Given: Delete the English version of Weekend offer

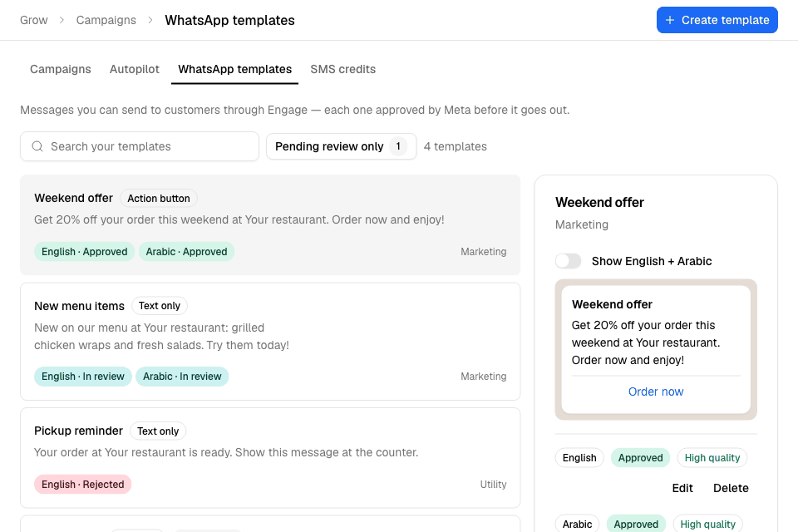Looking at the screenshot, I should (x=731, y=488).
